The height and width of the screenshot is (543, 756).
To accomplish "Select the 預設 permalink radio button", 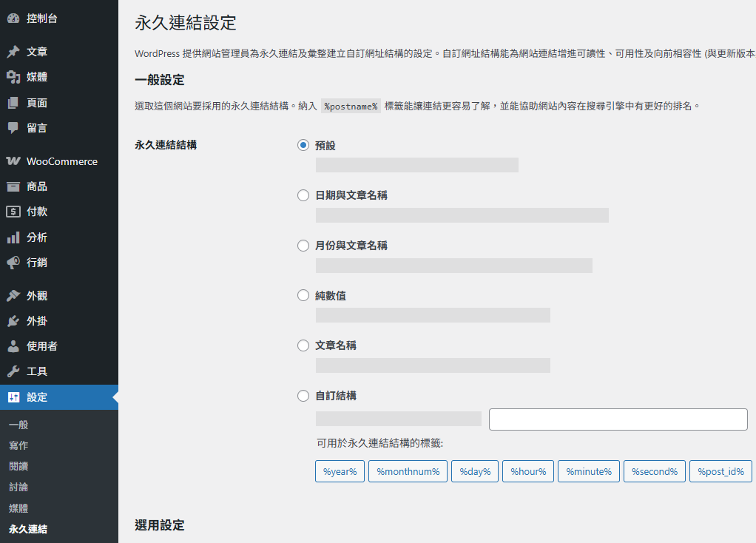I will point(303,146).
